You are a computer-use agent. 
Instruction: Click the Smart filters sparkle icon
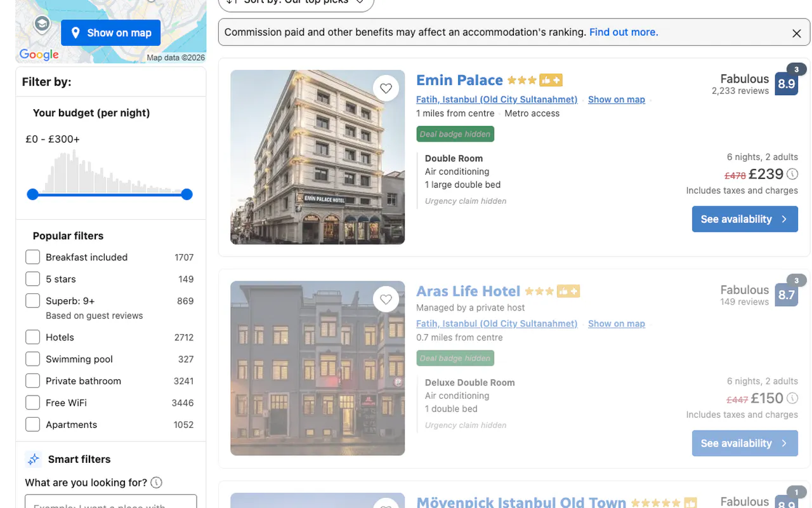coord(33,459)
